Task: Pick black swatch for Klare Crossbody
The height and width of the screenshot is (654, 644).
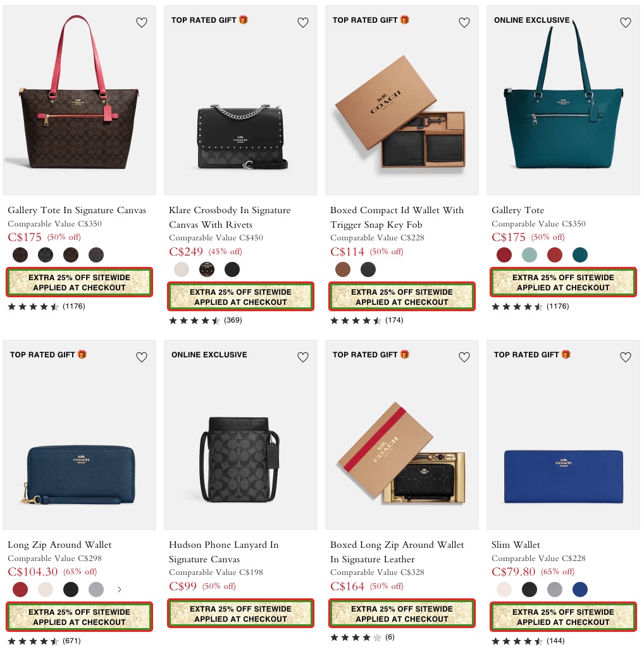Action: coord(232,269)
